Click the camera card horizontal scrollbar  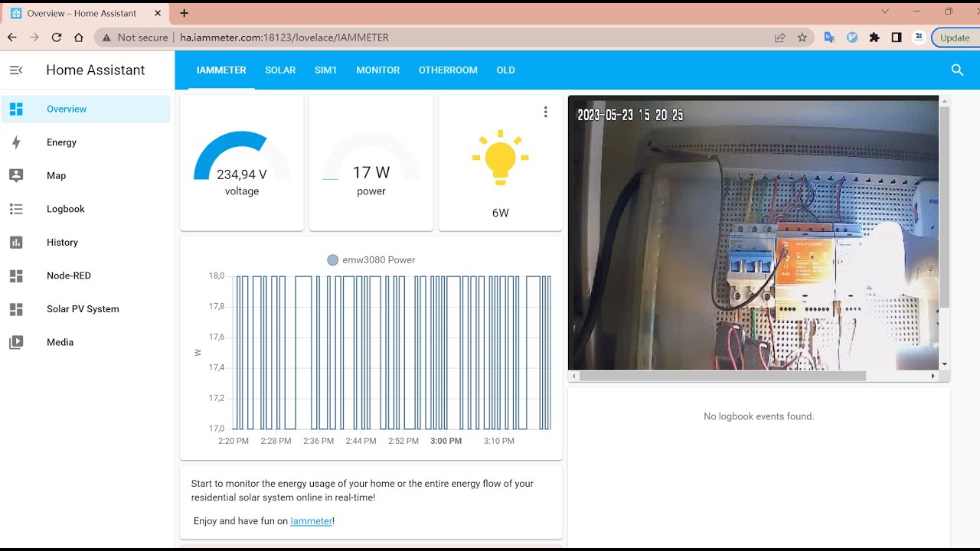(x=723, y=376)
